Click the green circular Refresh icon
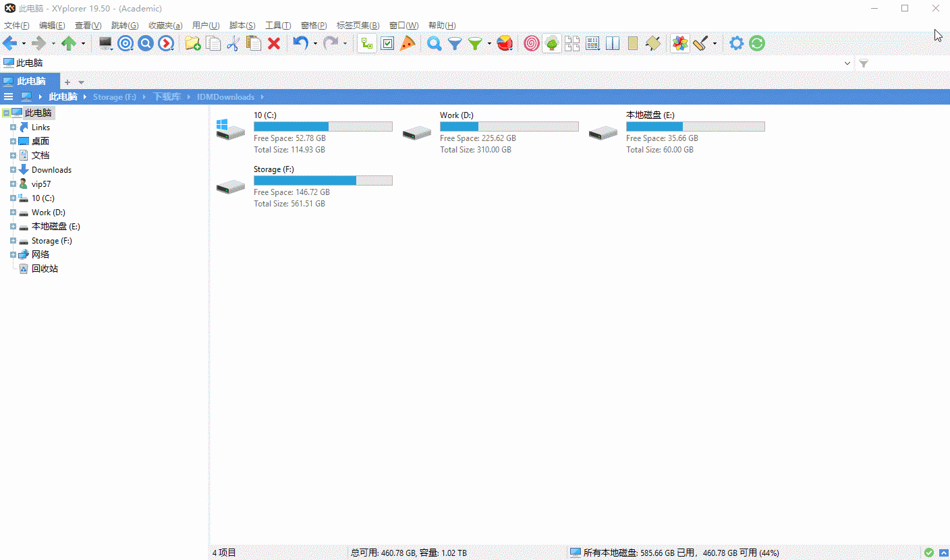The height and width of the screenshot is (560, 950). 757,44
